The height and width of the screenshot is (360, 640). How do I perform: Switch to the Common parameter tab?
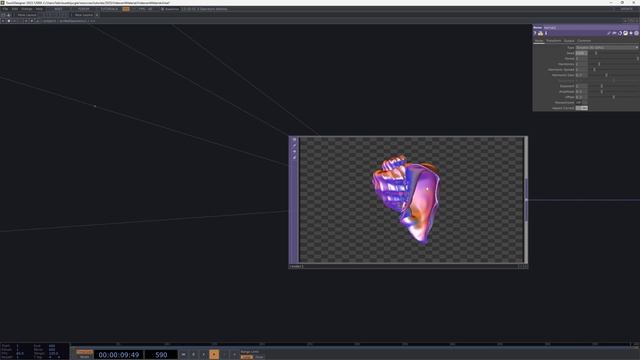tap(584, 41)
